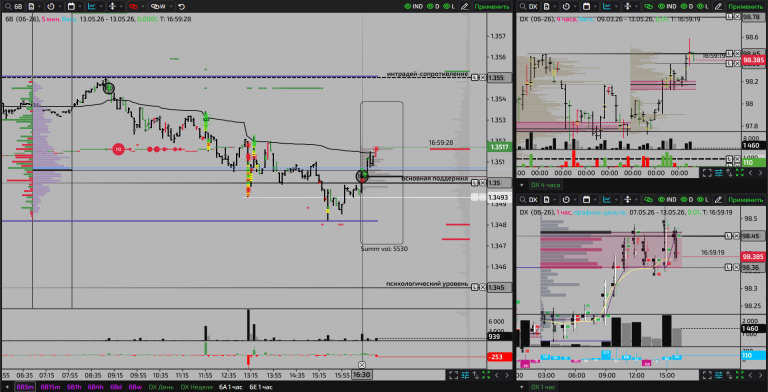Toggle IND visibility eye in 6B chart

click(408, 6)
